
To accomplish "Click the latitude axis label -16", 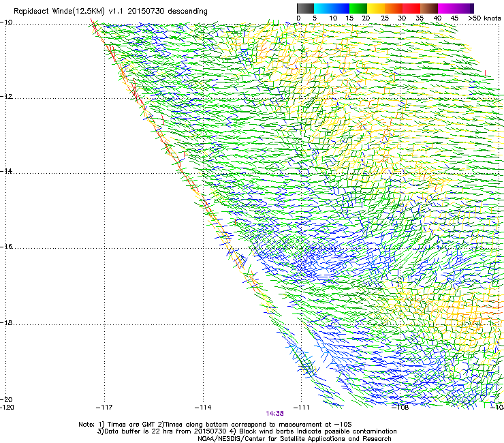I will coord(6,247).
